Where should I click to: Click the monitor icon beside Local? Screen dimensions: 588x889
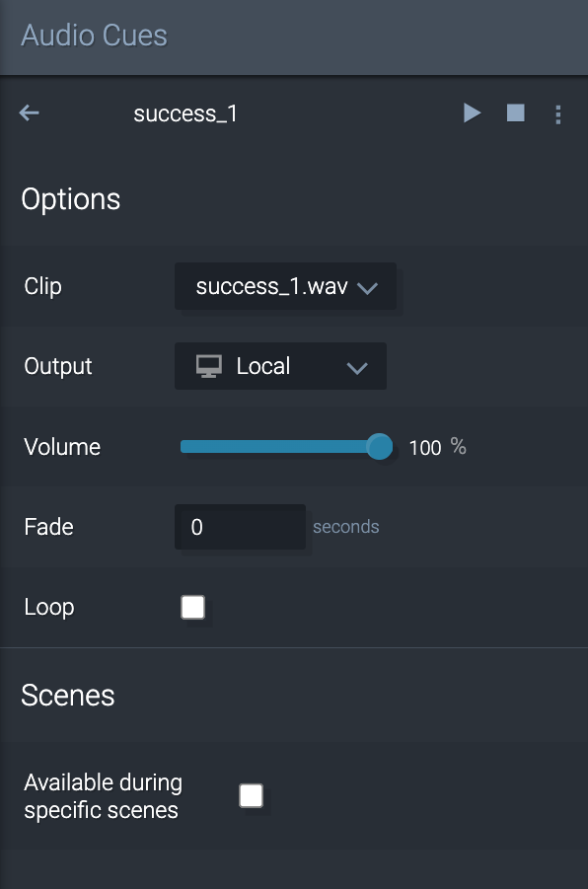209,366
